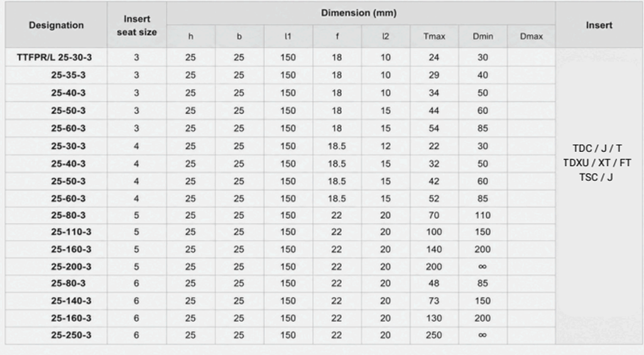This screenshot has height=355, width=644.
Task: Click the TDC / J / T insert text
Action: pos(597,148)
